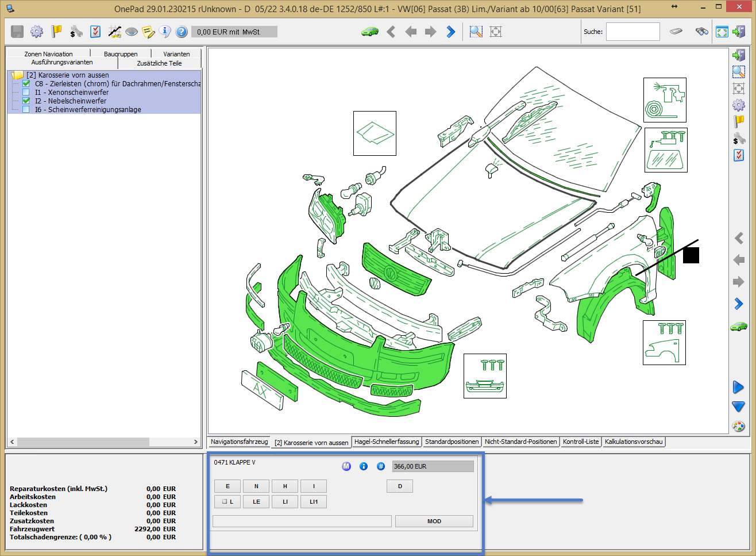Image resolution: width=756 pixels, height=556 pixels.
Task: Click the exit door icon in top toolbar
Action: 739,32
